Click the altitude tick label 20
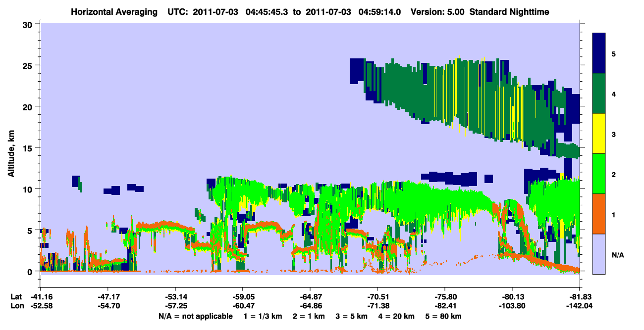 coord(29,106)
